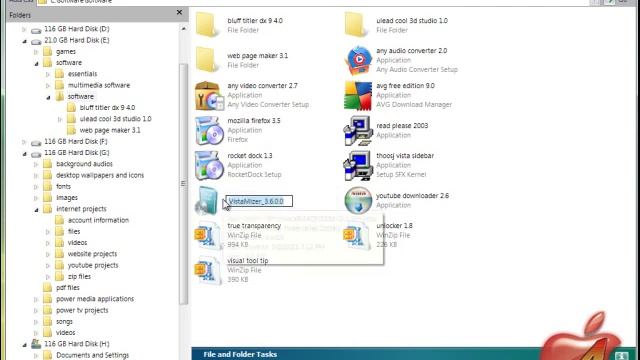This screenshot has height=360, width=640.
Task: Select the any video converter 2.7 icon
Action: point(209,96)
